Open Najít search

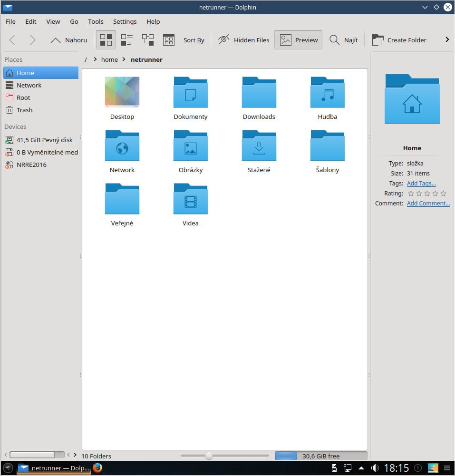pyautogui.click(x=344, y=40)
